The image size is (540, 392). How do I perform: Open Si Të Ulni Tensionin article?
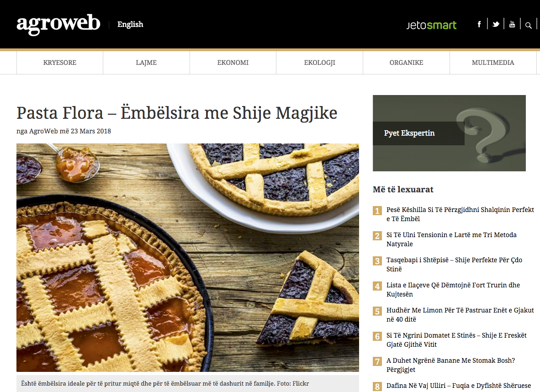[451, 239]
